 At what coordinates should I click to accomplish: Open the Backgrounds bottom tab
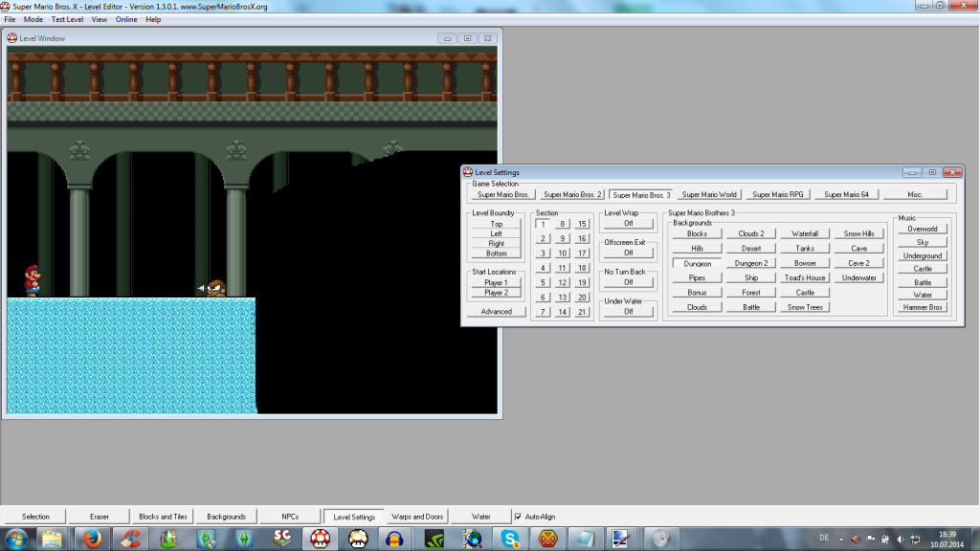226,517
